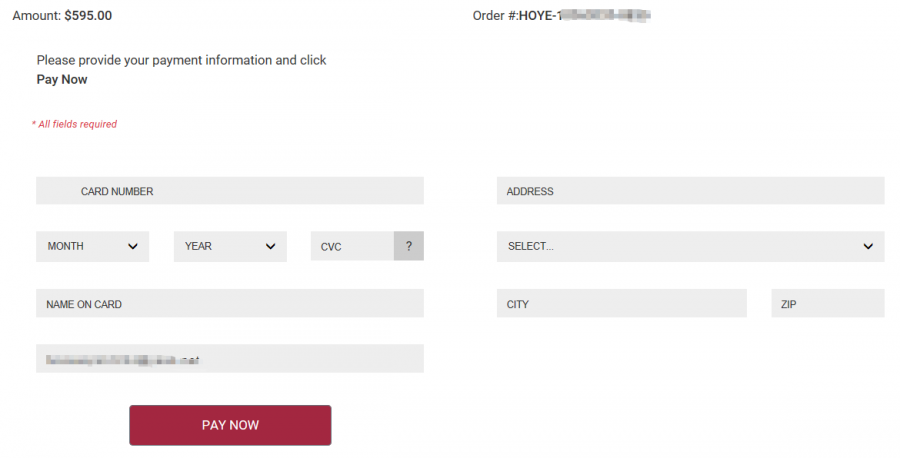Click into the CITY field
Screen dimensions: 900x458
pos(621,304)
